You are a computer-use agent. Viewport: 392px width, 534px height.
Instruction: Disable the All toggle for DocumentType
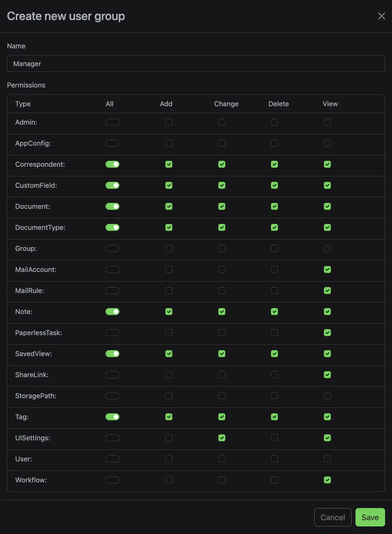click(x=112, y=228)
